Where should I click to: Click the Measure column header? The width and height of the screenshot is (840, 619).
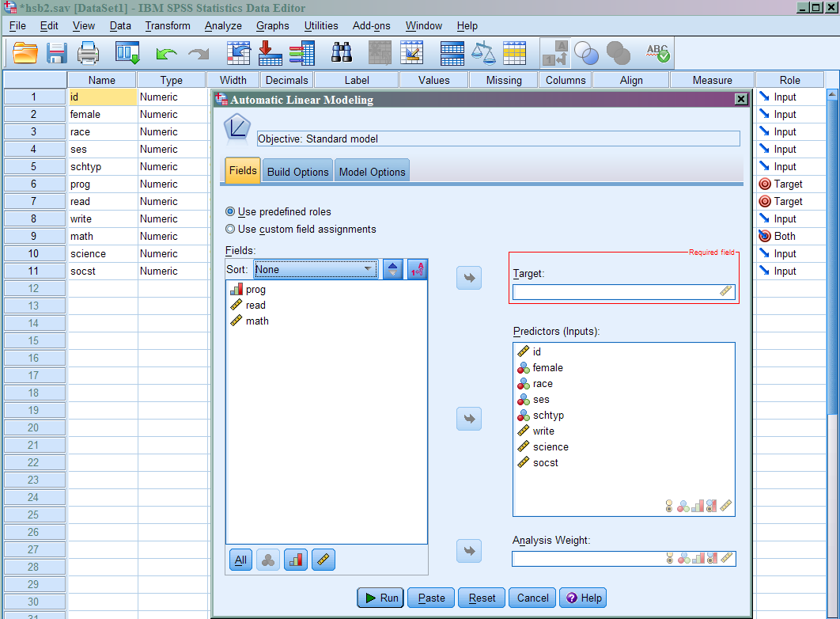coord(712,80)
